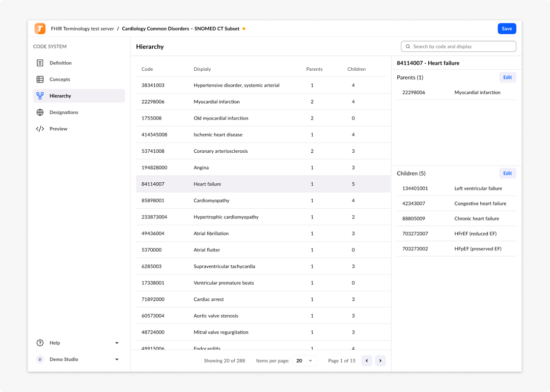Click parent Myocardial infarction in details panel
The image size is (550, 392).
click(456, 93)
